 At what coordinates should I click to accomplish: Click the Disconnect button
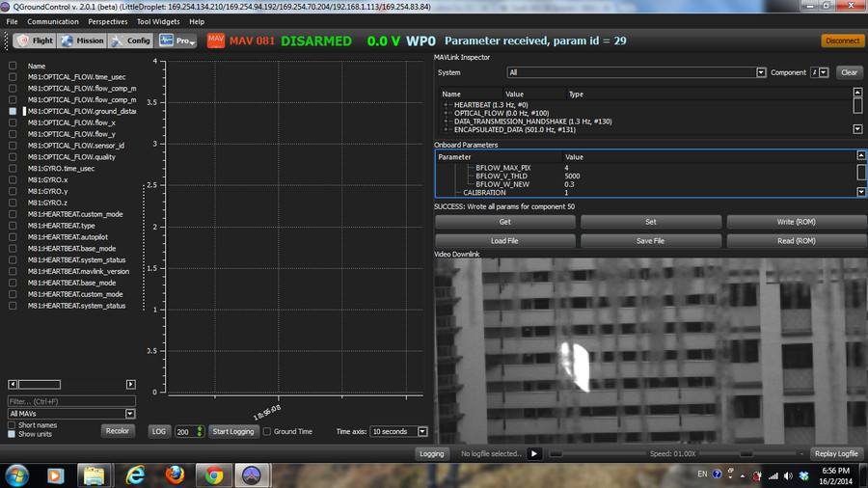[842, 41]
